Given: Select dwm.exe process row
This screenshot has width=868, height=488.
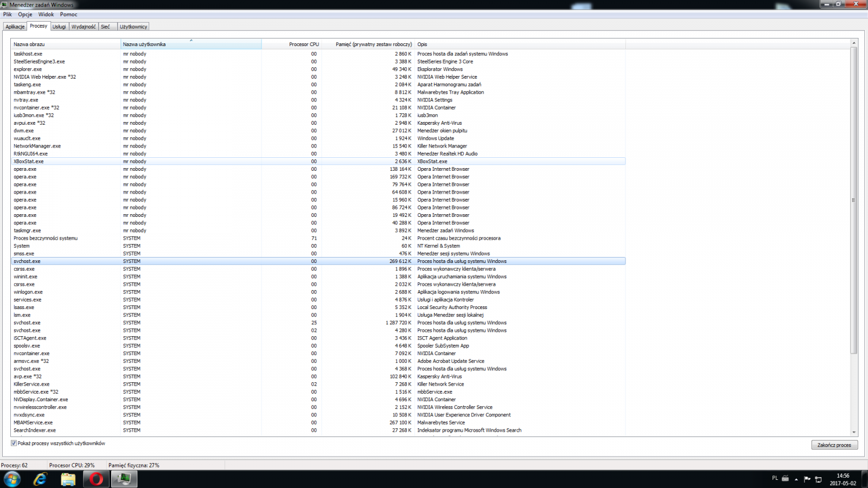Looking at the screenshot, I should coord(318,131).
